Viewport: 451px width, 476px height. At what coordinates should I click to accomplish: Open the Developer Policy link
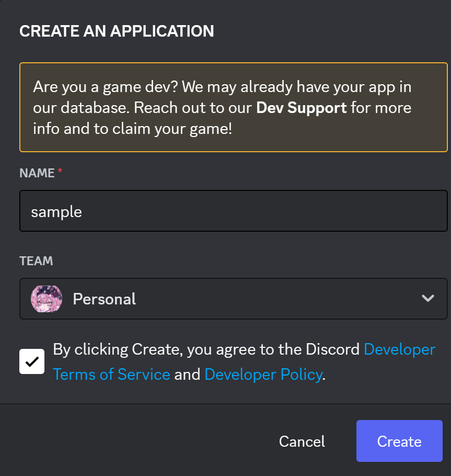[x=263, y=374]
